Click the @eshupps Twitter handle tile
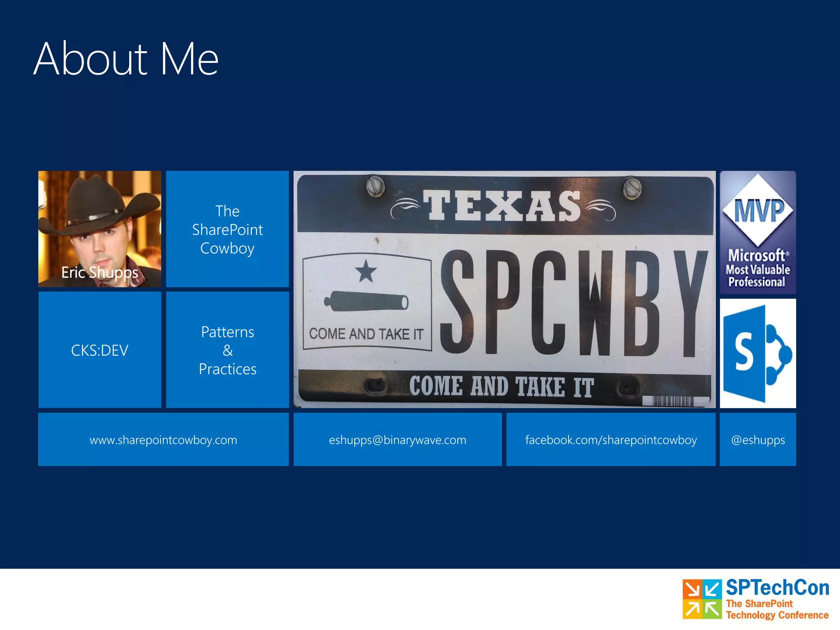 coord(758,439)
